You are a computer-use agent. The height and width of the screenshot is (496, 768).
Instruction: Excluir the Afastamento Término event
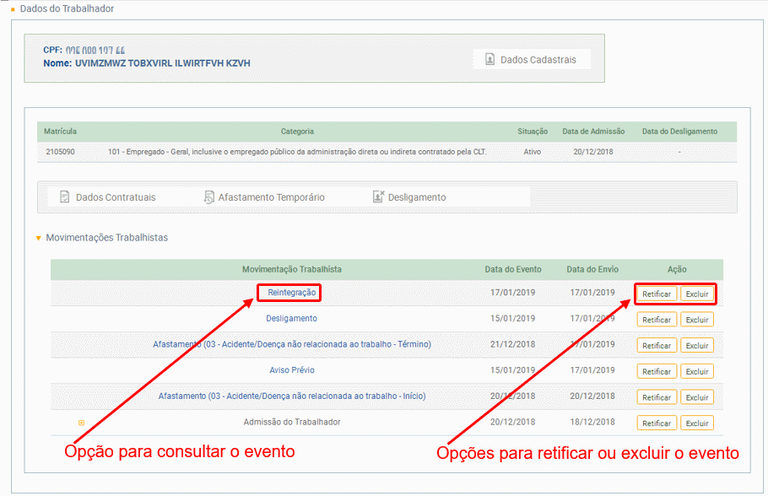pos(697,346)
